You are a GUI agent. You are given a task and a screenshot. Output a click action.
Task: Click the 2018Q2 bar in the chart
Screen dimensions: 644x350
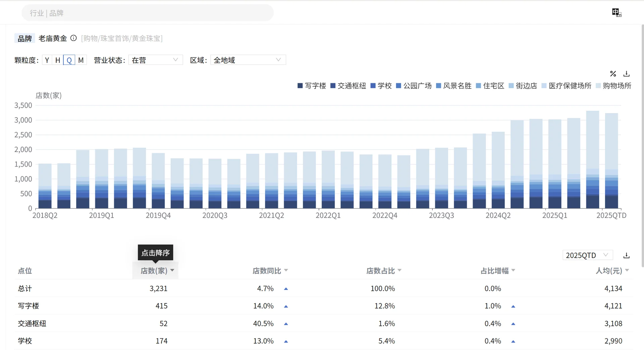[45, 186]
